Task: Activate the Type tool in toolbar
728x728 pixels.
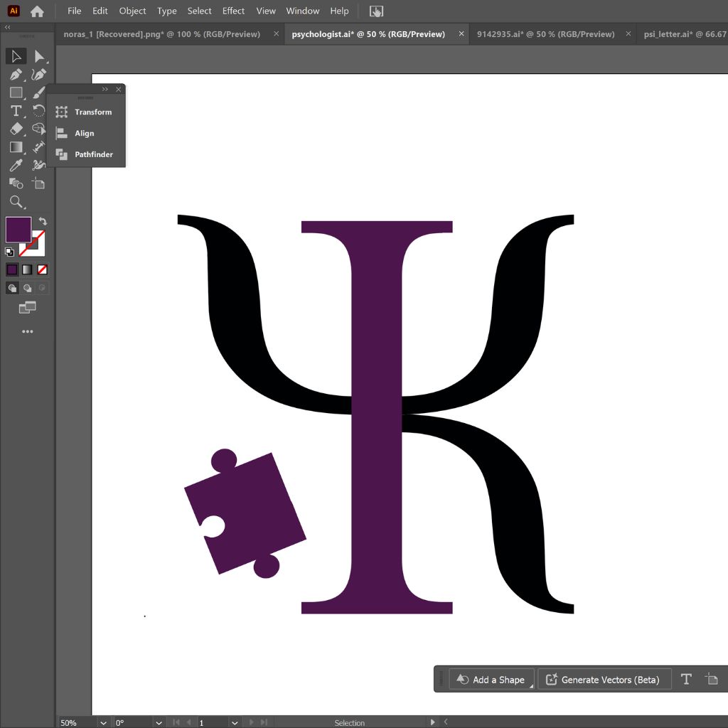Action: coord(16,111)
